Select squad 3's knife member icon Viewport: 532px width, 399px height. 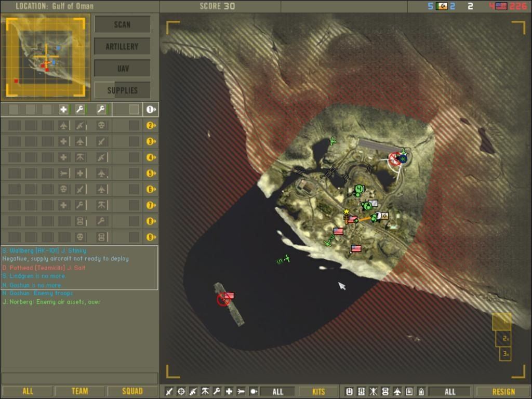point(101,141)
